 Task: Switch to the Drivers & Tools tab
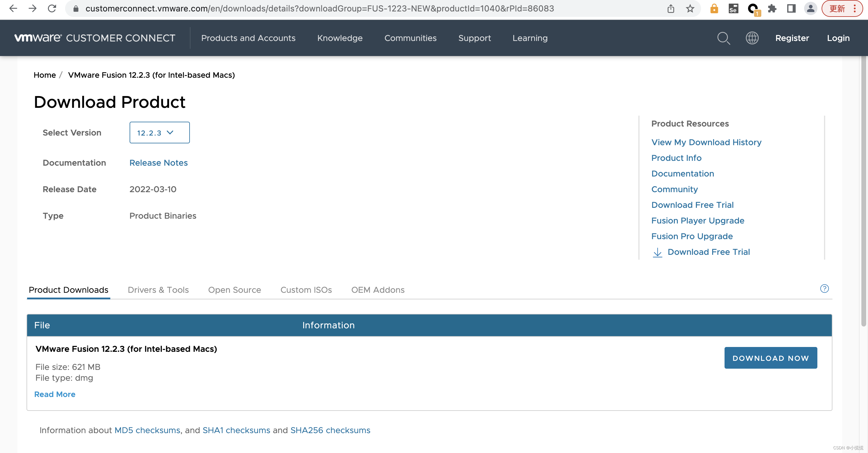[x=158, y=290]
